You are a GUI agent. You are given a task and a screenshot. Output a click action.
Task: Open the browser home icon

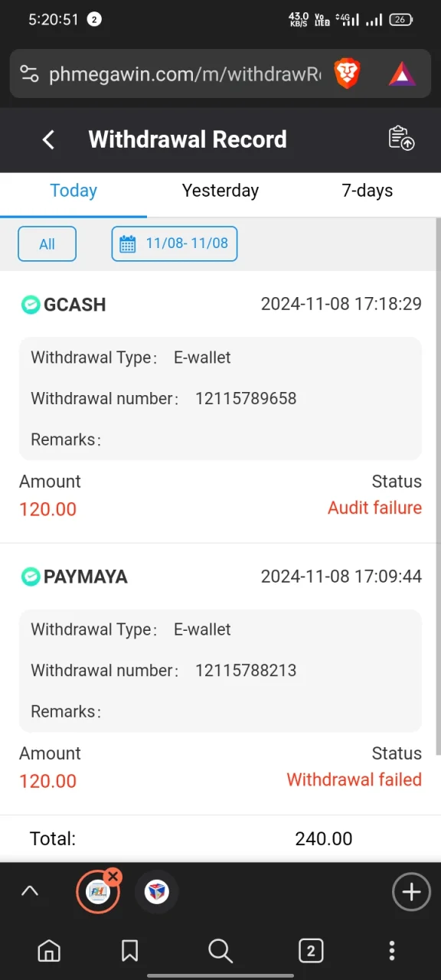tap(49, 951)
